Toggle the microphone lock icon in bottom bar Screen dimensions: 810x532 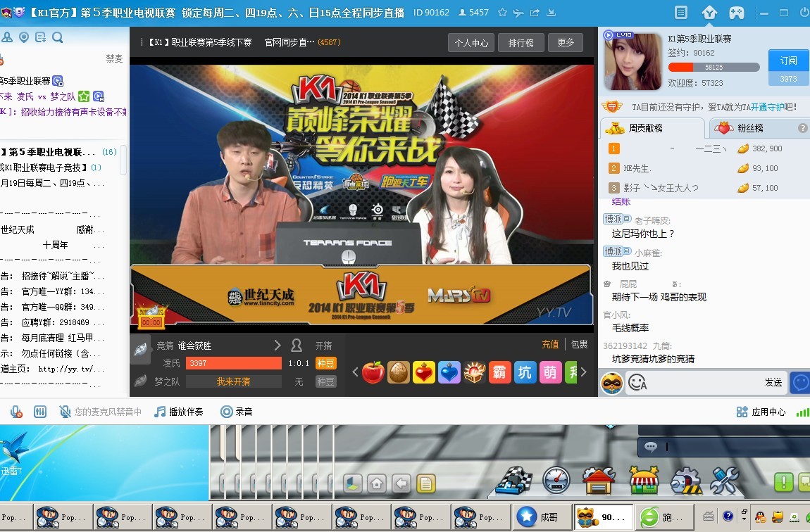16,412
